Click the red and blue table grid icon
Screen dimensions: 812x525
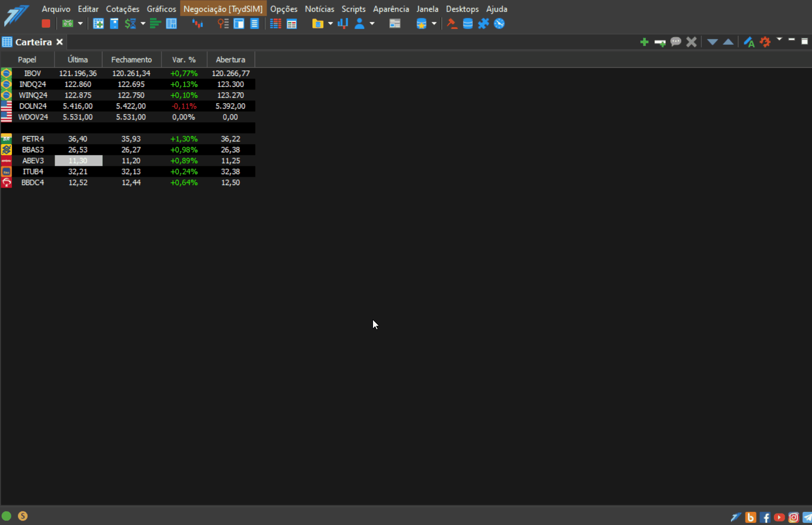[276, 23]
